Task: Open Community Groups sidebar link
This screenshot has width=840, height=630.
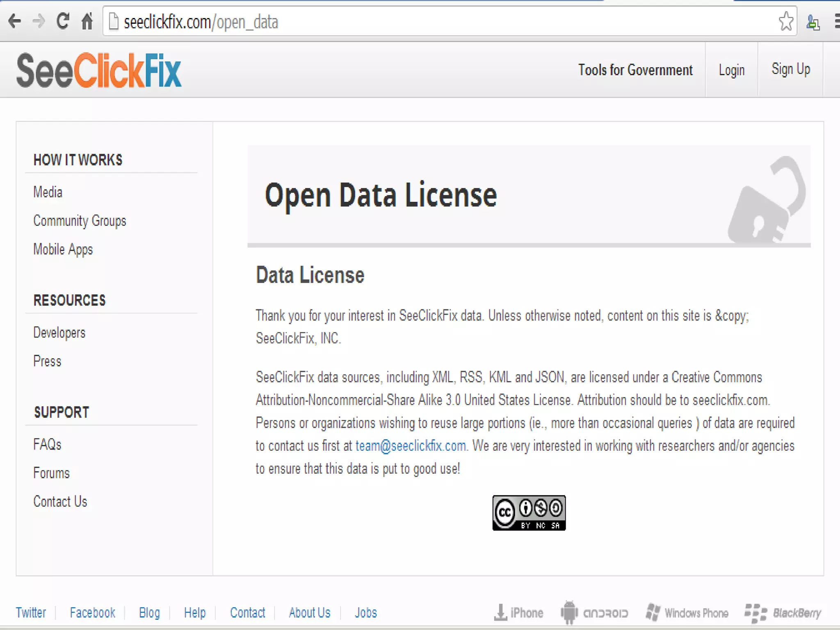Action: coord(80,221)
